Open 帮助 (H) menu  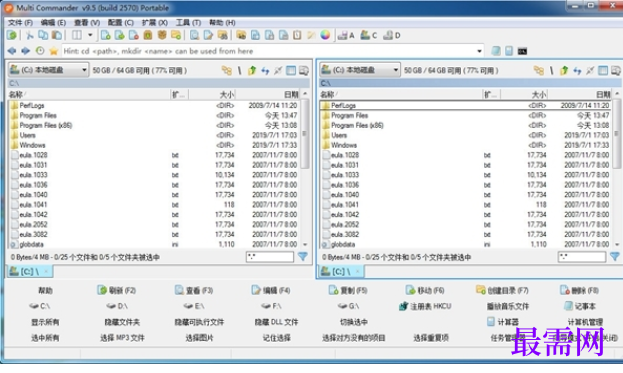click(x=222, y=23)
